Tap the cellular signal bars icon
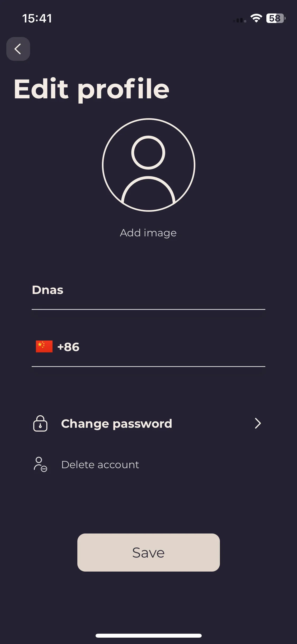Screen dimensions: 297x644 239,20
